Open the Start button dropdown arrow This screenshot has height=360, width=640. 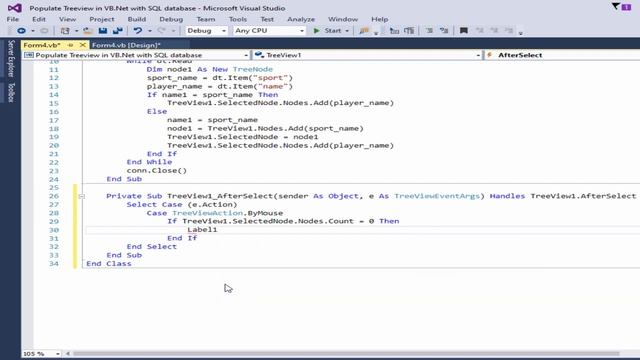point(347,31)
